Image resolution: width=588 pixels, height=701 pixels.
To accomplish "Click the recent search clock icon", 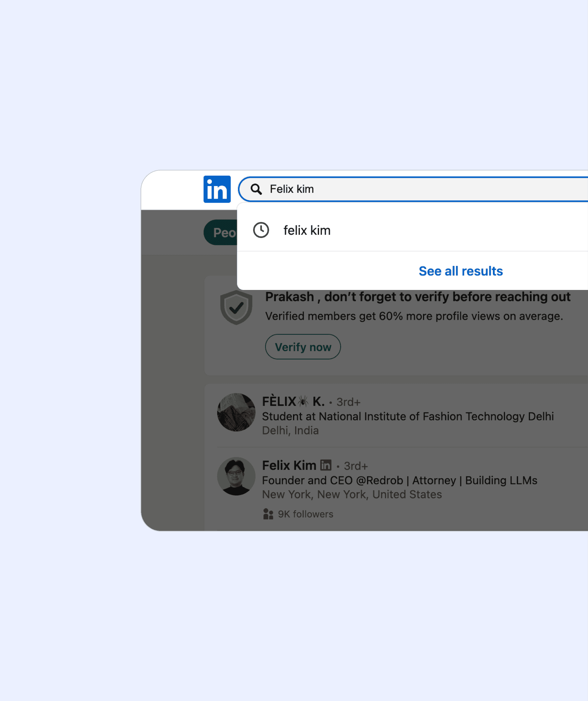I will [x=261, y=230].
